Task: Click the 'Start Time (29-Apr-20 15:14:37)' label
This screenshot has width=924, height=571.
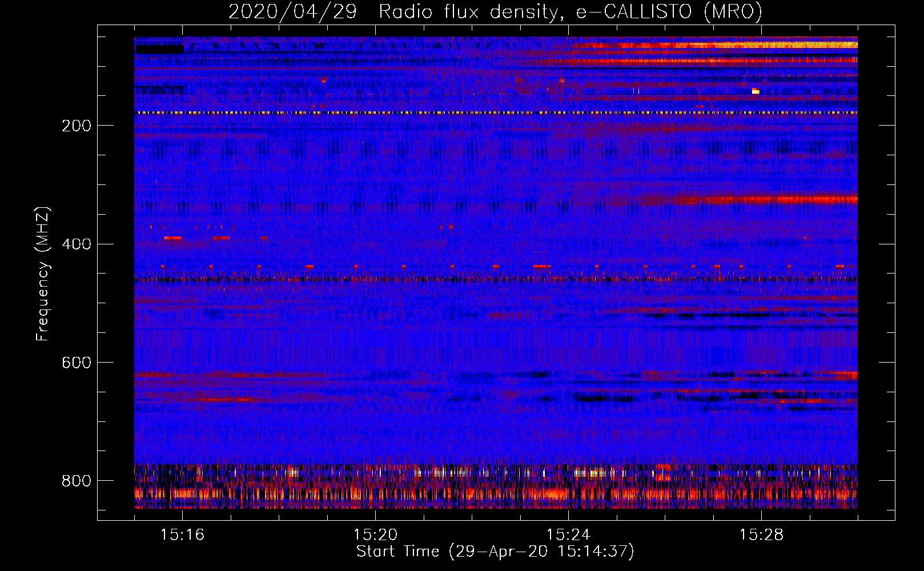Action: click(495, 552)
